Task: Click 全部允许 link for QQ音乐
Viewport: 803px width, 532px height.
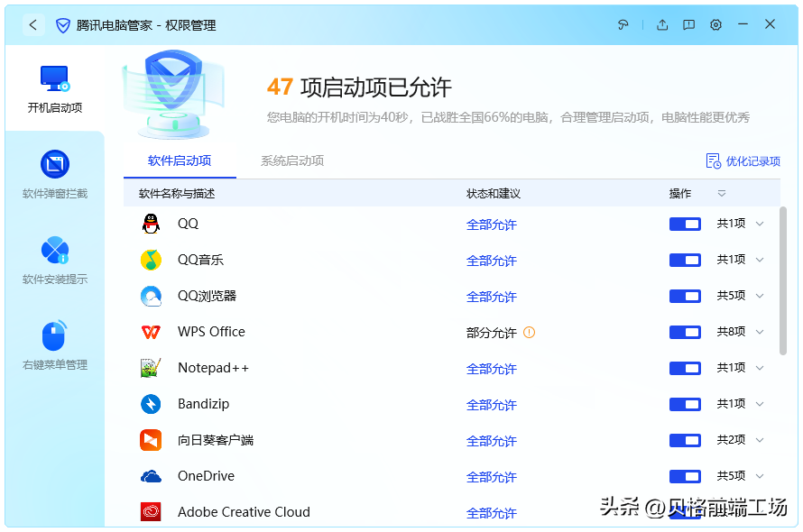Action: pos(491,261)
